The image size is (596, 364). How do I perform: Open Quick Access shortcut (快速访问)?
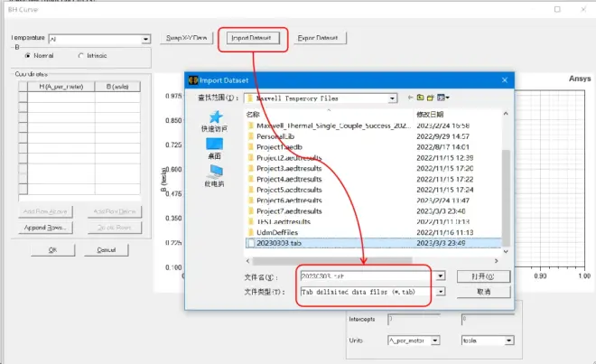(x=215, y=122)
